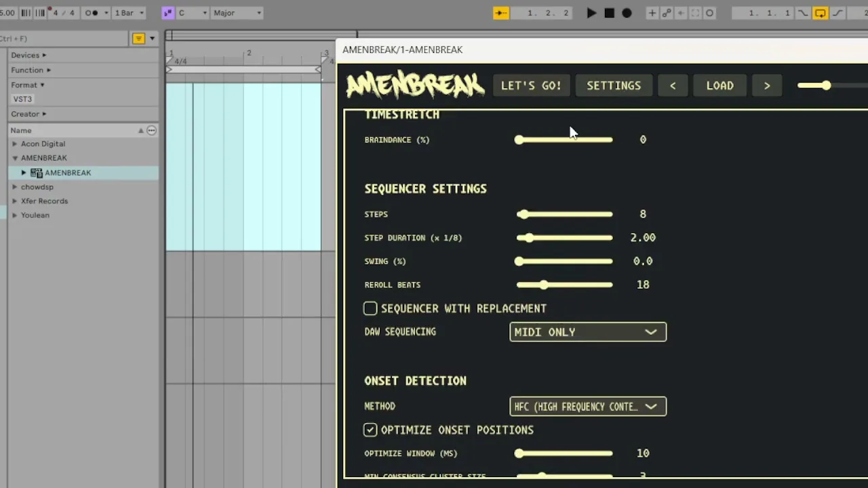Adjust the OPTIMIZE WINDOW (MS) slider

click(564, 453)
